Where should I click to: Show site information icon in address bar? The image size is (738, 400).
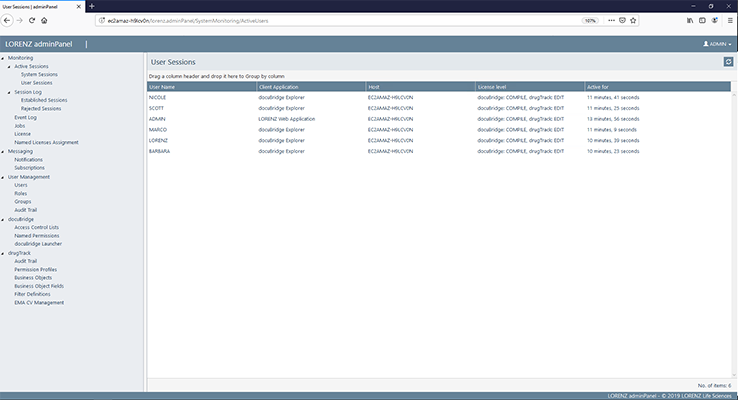[x=102, y=21]
